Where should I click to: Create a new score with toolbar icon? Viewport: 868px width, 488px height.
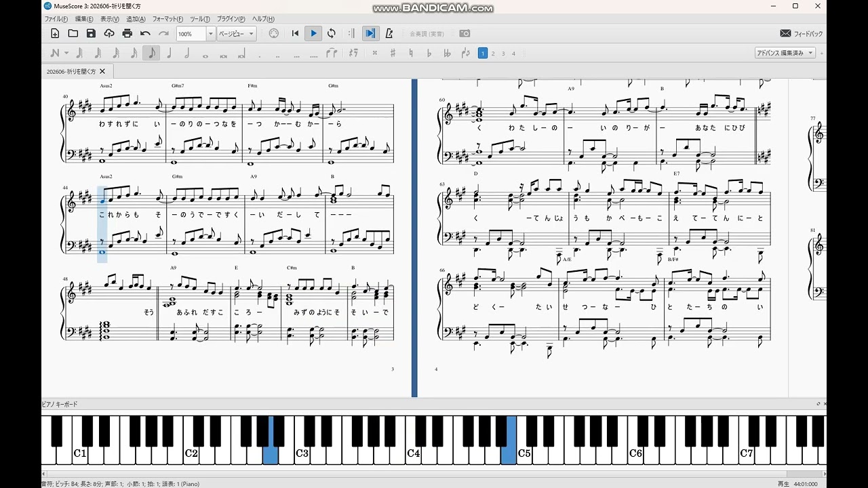click(55, 33)
